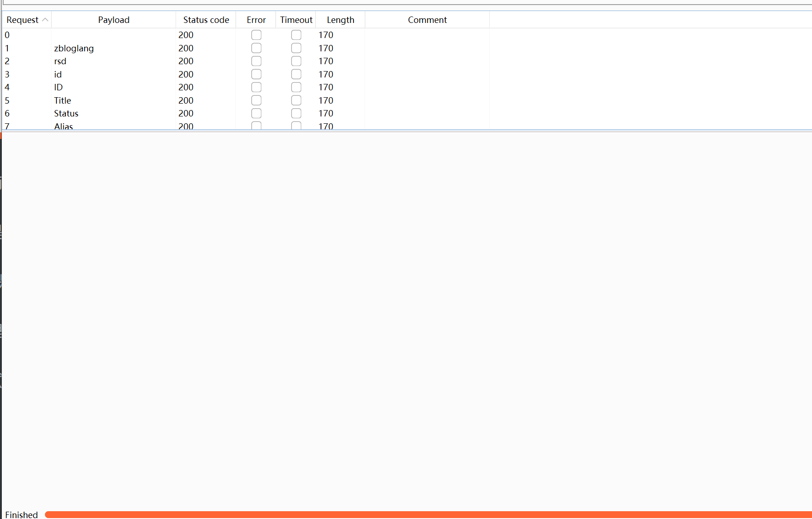Sort results by Timeout column header

coord(296,20)
